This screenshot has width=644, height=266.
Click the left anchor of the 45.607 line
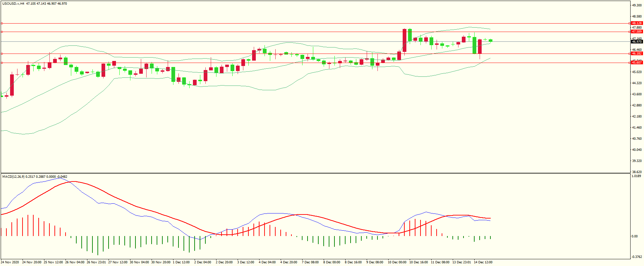point(2,63)
